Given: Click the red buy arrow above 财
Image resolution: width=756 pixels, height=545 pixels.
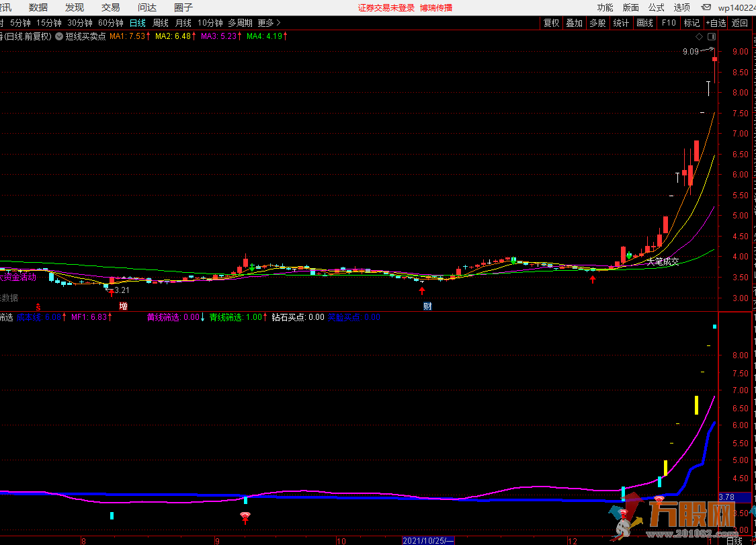Looking at the screenshot, I should tap(423, 290).
